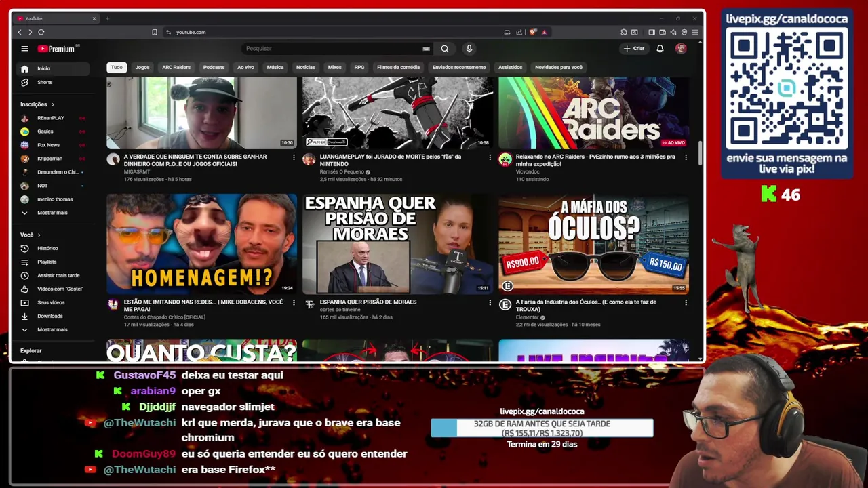This screenshot has height=488, width=868.
Task: Click the Brave Shields lion icon
Action: 534,32
